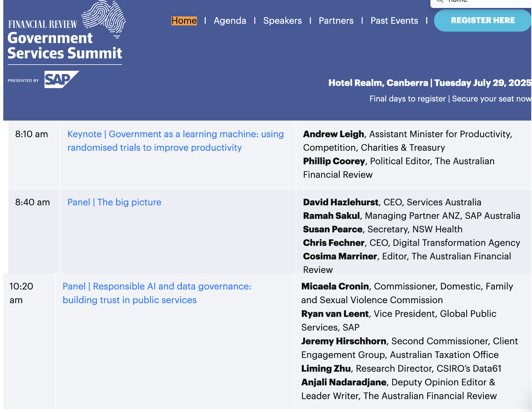
Task: Select the Partners navigation item
Action: pos(336,21)
